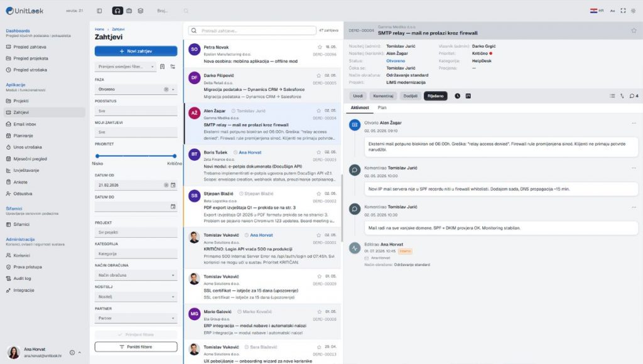Click the comments count icon showing 4
The width and height of the screenshot is (643, 364).
coord(634,96)
